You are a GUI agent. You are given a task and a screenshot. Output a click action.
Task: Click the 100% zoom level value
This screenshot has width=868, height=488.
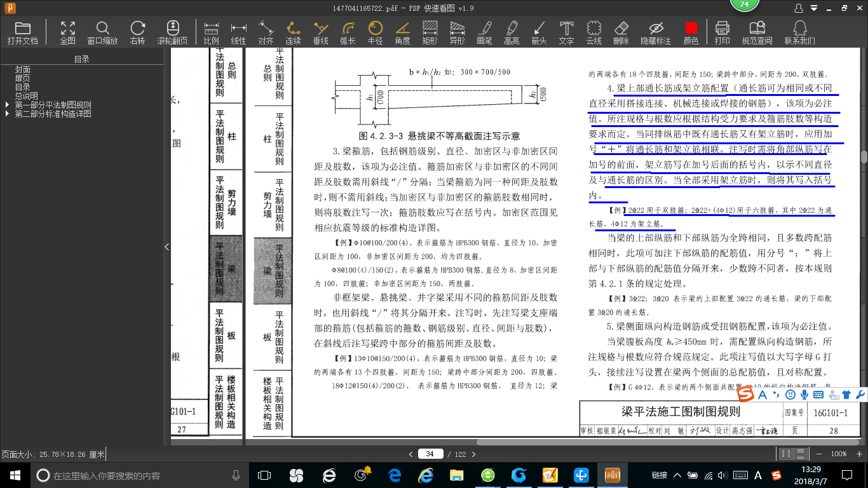[839, 454]
